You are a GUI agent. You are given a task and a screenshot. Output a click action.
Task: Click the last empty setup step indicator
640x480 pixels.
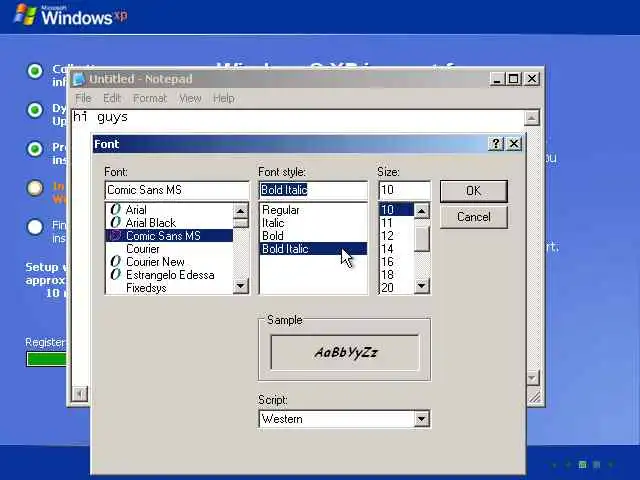(35, 227)
